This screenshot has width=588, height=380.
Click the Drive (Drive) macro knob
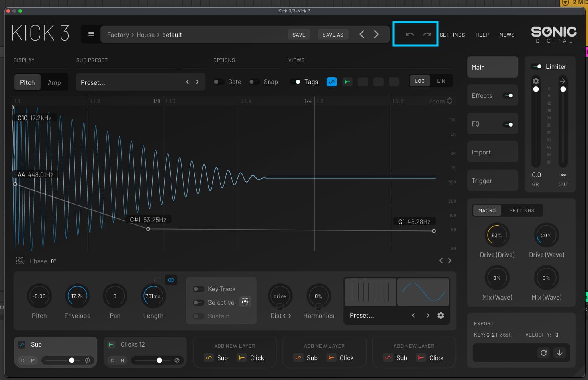(x=497, y=235)
